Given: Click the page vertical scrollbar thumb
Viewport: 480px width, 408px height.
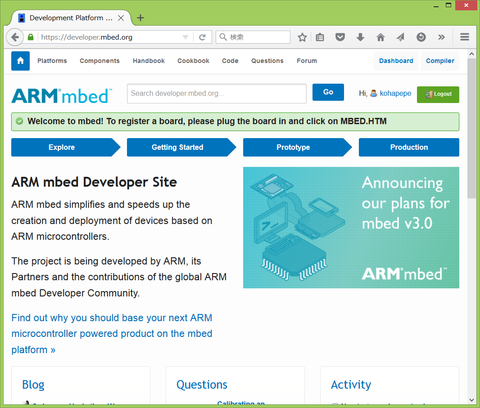Looking at the screenshot, I should click(471, 128).
